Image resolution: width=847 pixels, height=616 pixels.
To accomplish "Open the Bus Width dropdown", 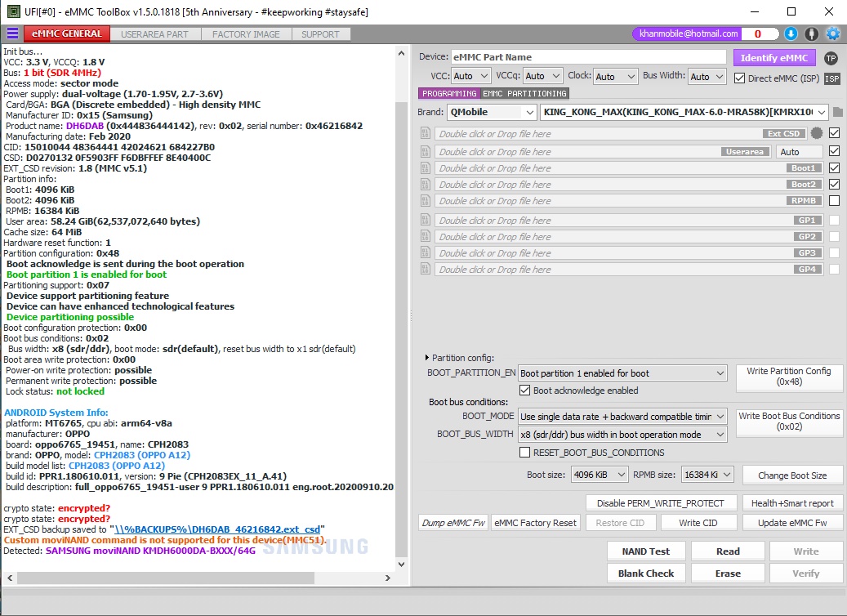I will pyautogui.click(x=707, y=76).
